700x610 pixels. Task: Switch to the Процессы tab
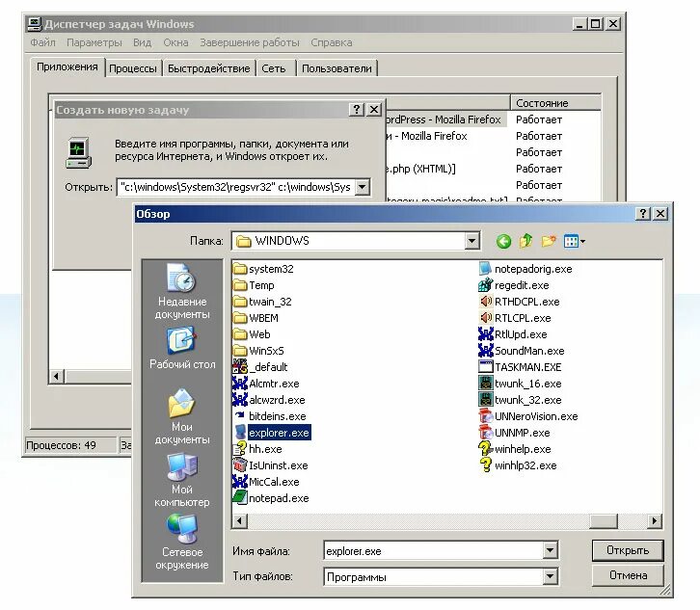click(133, 68)
